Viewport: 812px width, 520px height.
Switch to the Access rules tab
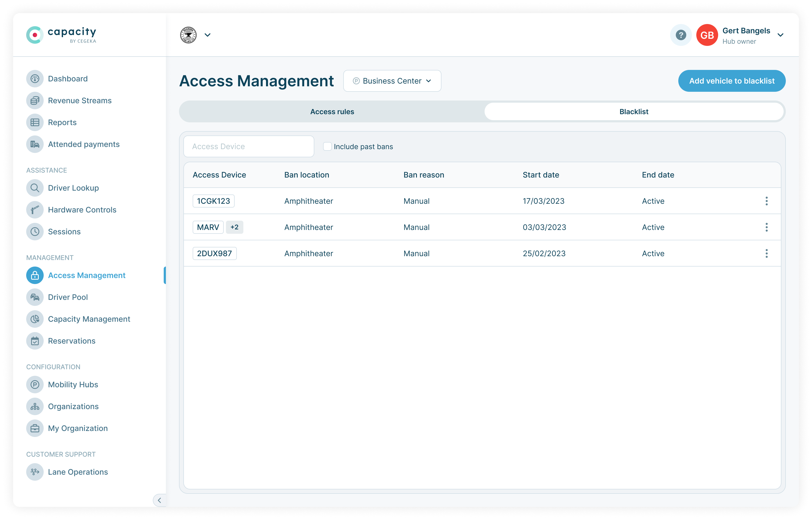[x=332, y=111]
